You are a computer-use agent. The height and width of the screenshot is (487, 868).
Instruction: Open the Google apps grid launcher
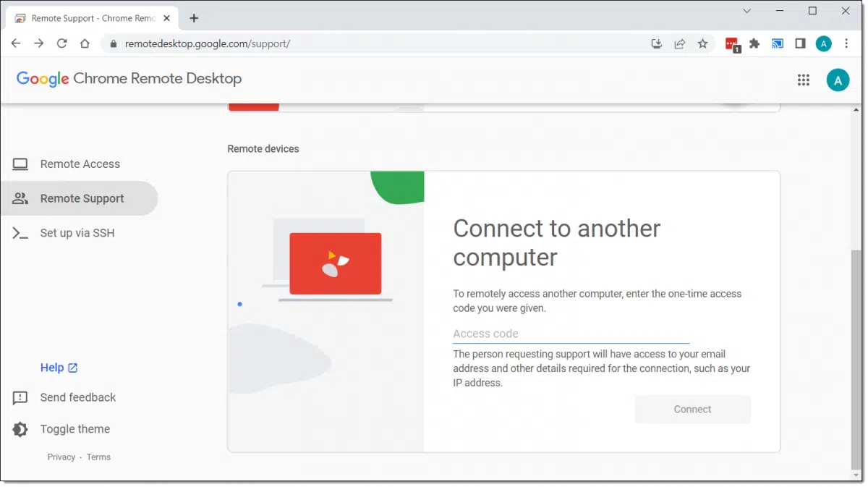803,80
